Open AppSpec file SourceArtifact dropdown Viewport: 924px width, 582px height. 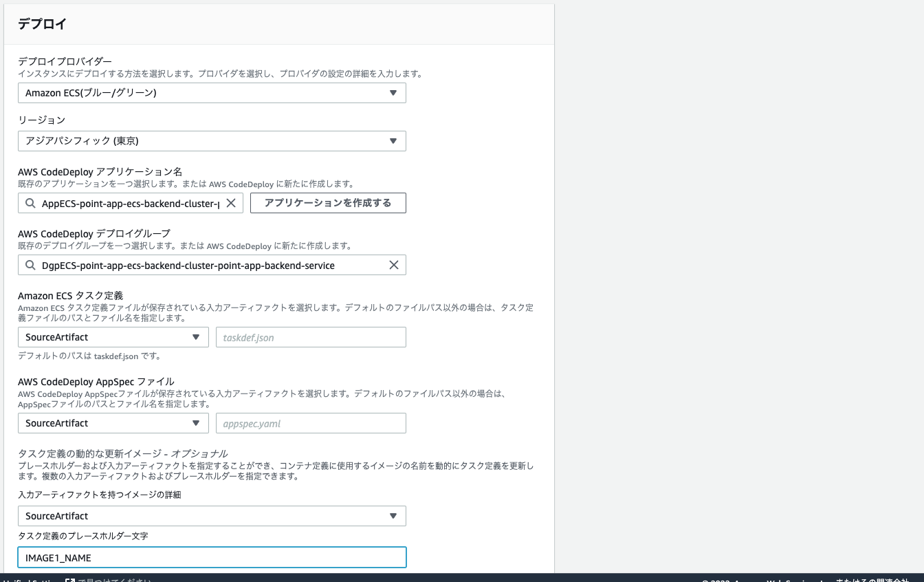[113, 423]
